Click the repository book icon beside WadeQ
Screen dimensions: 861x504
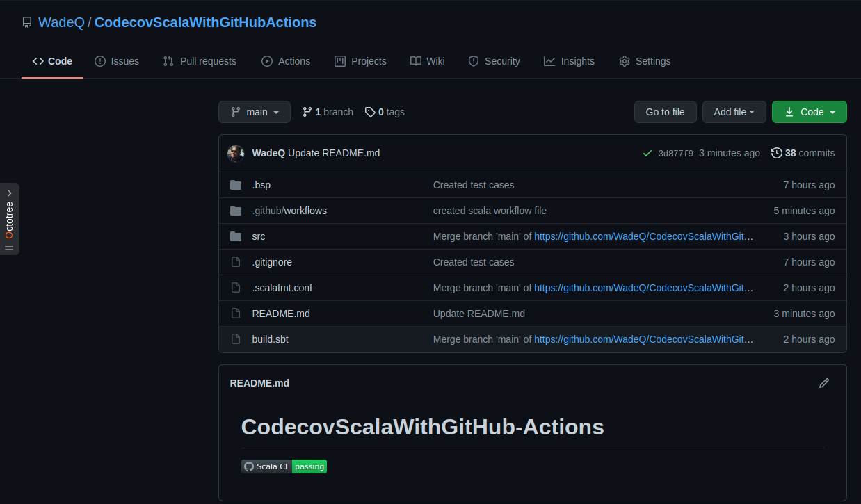click(x=27, y=22)
